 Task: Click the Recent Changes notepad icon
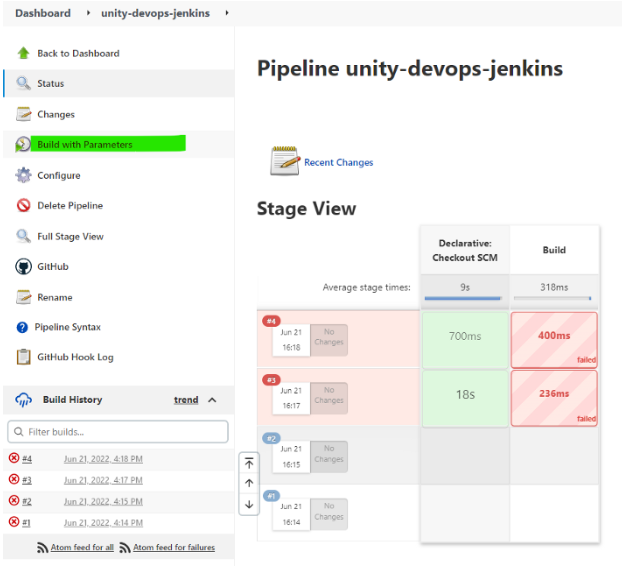click(x=285, y=161)
